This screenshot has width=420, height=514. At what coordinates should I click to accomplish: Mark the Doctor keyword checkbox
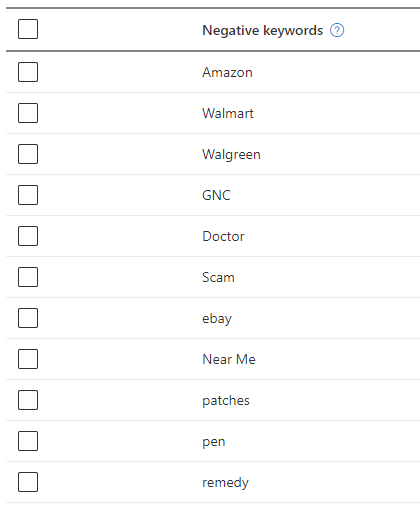click(x=28, y=236)
